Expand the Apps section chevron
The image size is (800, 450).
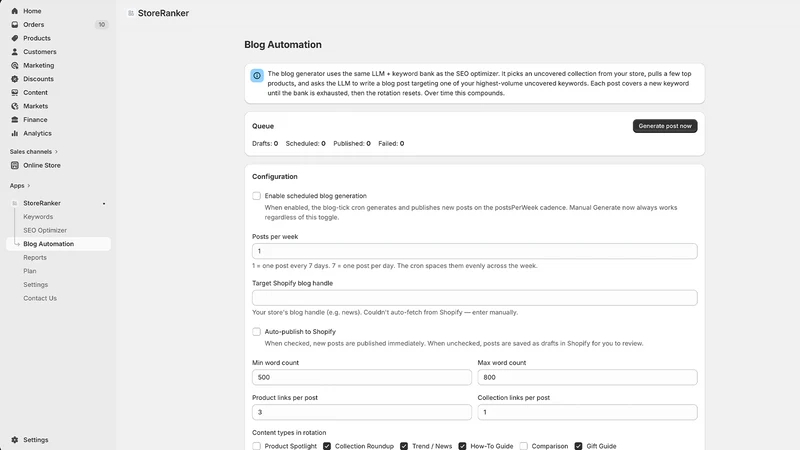29,186
